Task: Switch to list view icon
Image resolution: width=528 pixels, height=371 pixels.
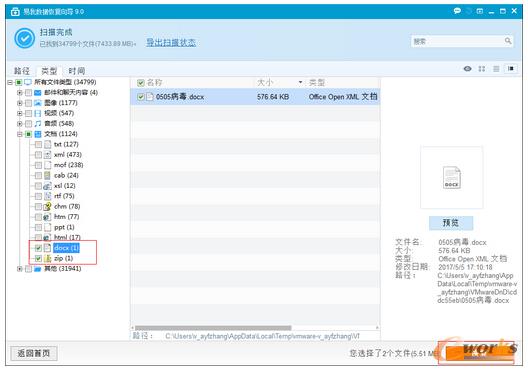Action: (x=496, y=69)
